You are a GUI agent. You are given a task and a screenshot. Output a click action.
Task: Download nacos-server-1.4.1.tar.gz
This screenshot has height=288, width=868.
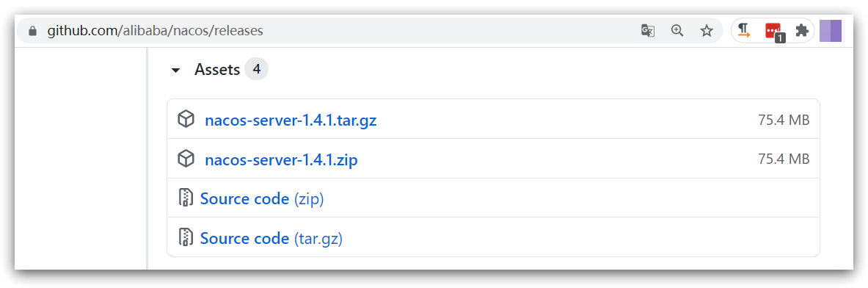(291, 120)
